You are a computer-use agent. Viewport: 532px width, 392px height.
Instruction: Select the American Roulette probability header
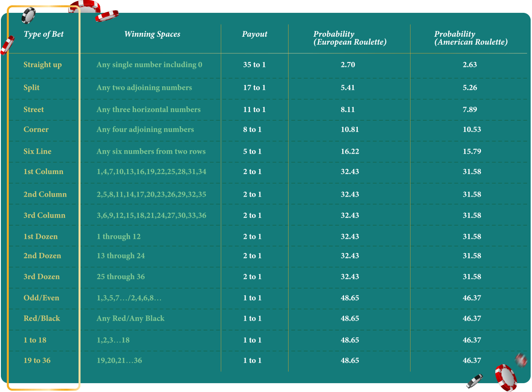pos(471,38)
